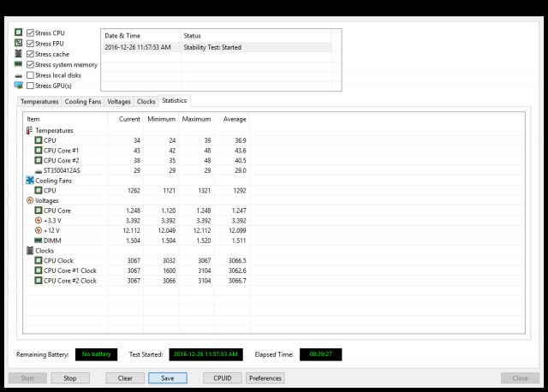The width and height of the screenshot is (548, 392).
Task: Click the Minimum column header
Action: [161, 119]
